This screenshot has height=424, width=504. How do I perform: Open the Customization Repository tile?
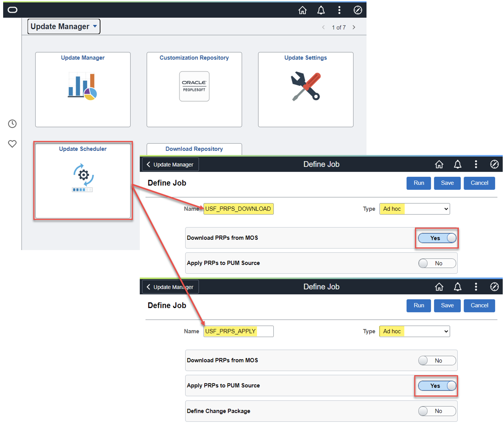coord(194,89)
